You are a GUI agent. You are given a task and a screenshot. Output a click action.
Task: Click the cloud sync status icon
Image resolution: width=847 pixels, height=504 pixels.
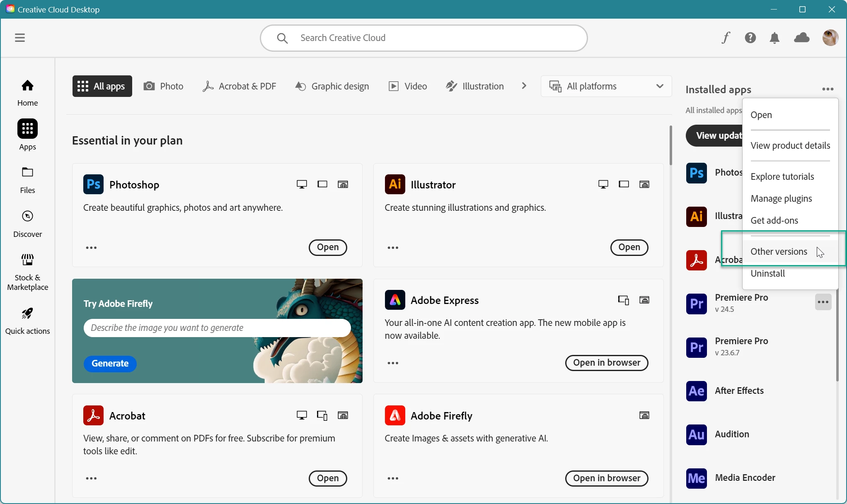click(802, 38)
